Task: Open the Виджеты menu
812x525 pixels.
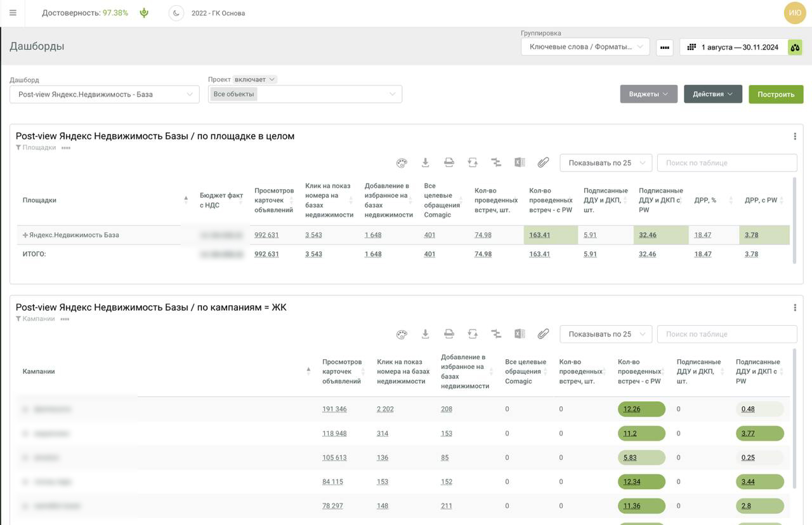Action: click(648, 94)
